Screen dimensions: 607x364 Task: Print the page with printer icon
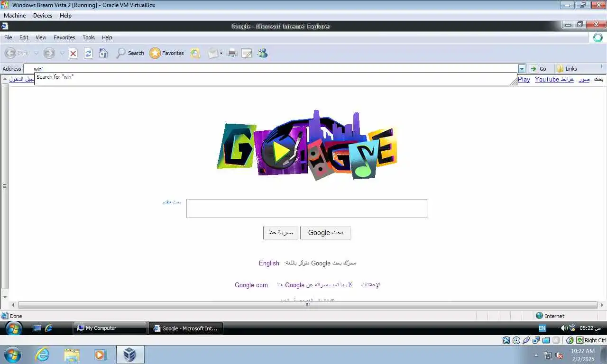(232, 53)
